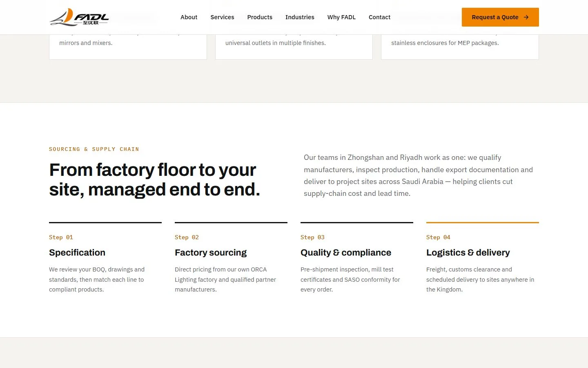Open the Why FADL nav link
588x368 pixels.
(341, 17)
